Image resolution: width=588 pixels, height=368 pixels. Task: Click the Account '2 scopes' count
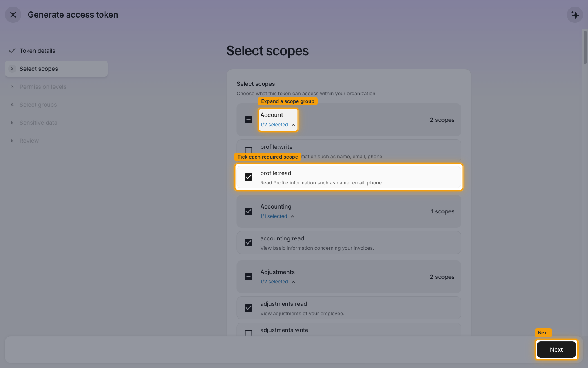click(x=442, y=120)
